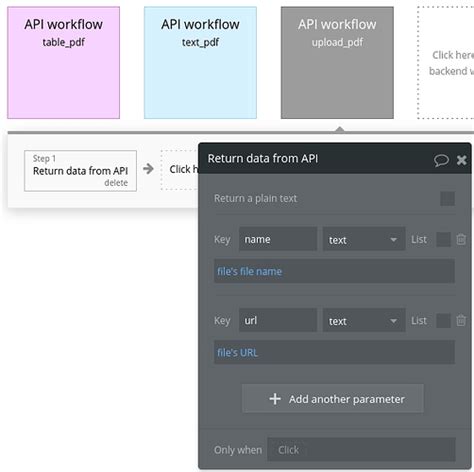
Task: Close the Return data from API panel
Action: 462,160
